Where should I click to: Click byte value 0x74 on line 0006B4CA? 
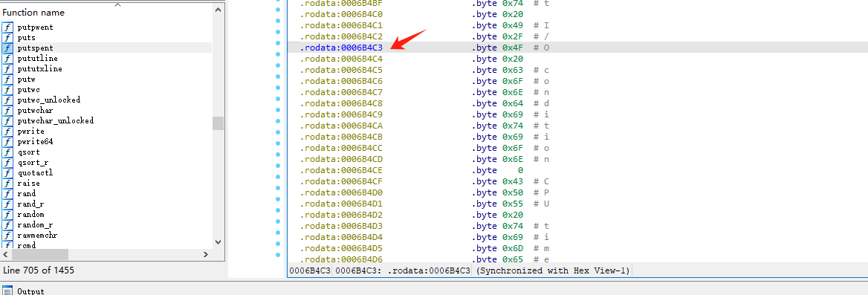pyautogui.click(x=513, y=126)
